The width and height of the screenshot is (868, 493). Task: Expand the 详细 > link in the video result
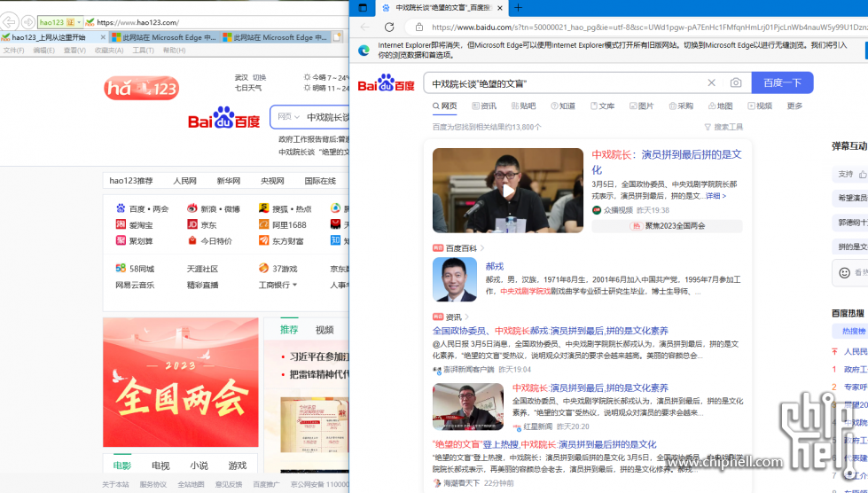point(716,196)
